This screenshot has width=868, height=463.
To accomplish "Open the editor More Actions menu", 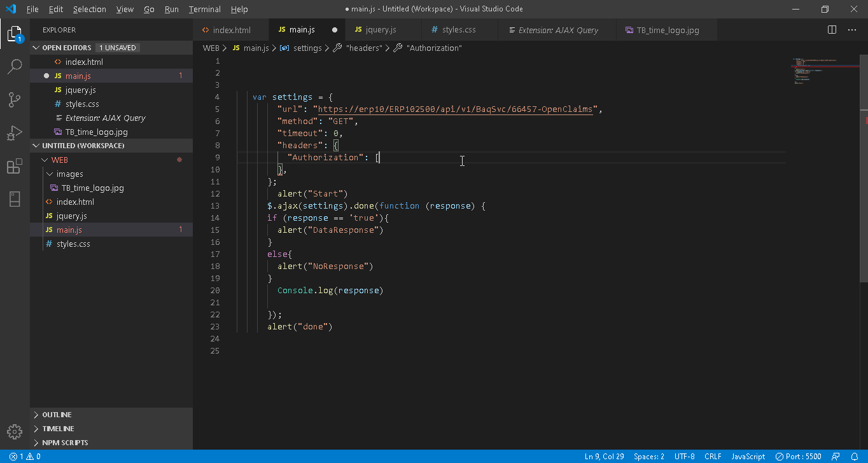I will (x=852, y=30).
